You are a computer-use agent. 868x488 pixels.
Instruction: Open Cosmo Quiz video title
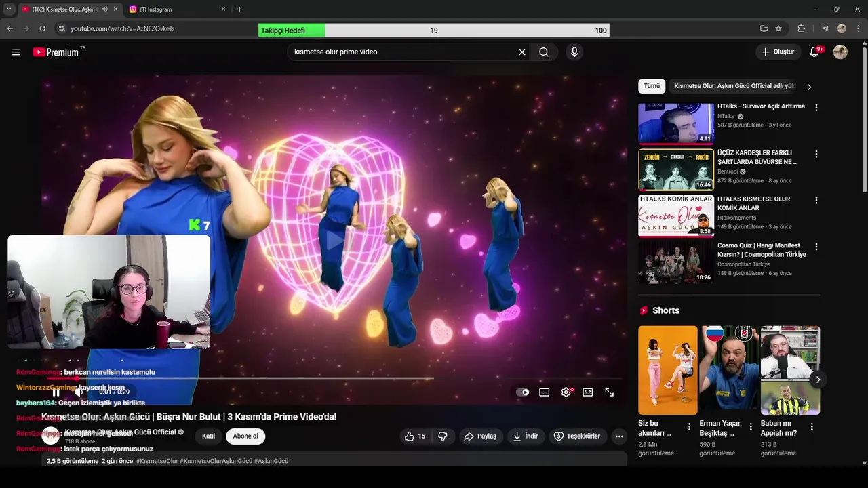(x=762, y=250)
